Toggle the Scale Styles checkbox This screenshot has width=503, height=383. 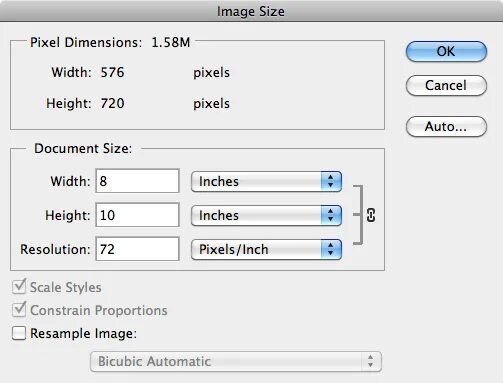(19, 287)
